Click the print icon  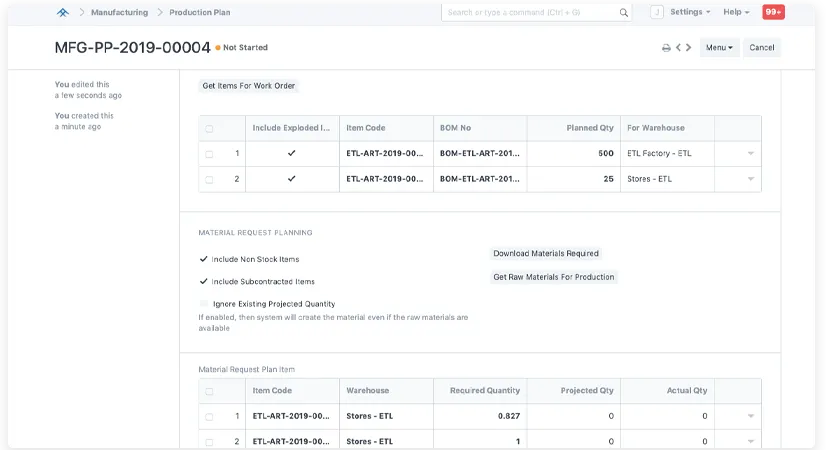666,48
